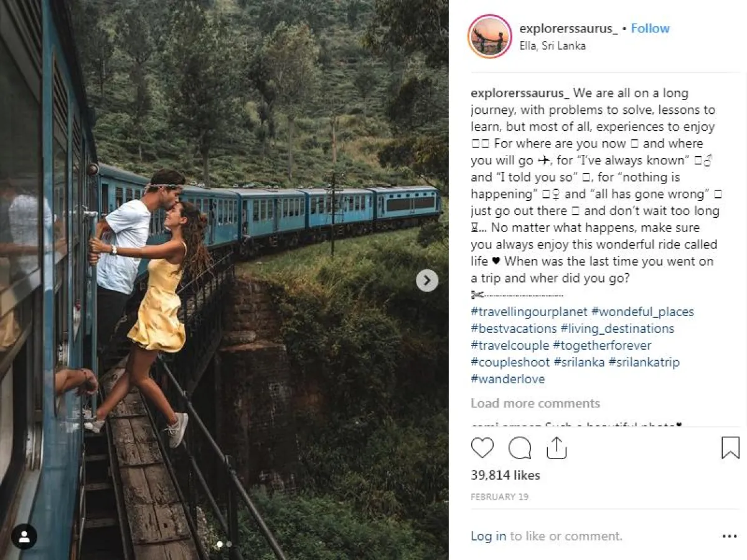Open the Ella, Sri Lanka location
The width and height of the screenshot is (747, 560).
click(552, 46)
